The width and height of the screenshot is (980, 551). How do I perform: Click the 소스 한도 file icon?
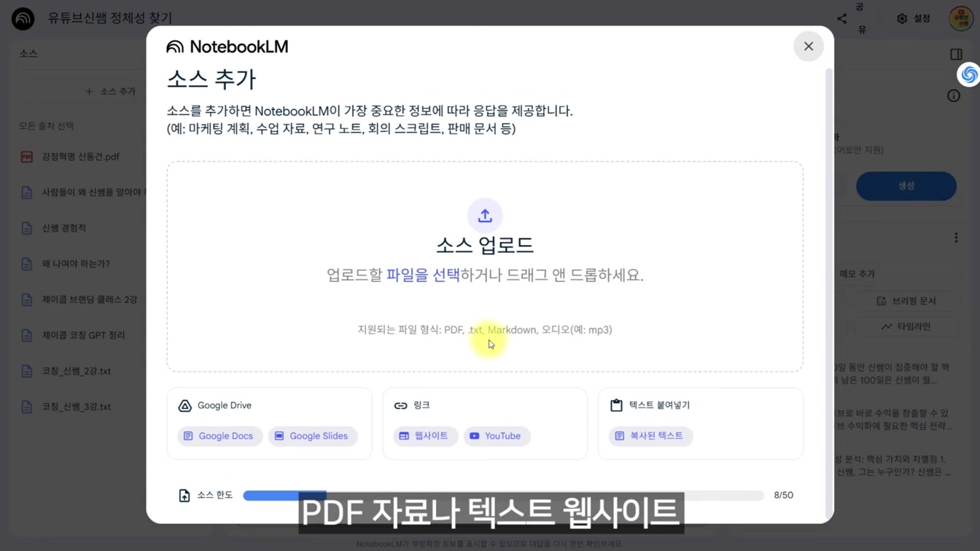pos(184,496)
